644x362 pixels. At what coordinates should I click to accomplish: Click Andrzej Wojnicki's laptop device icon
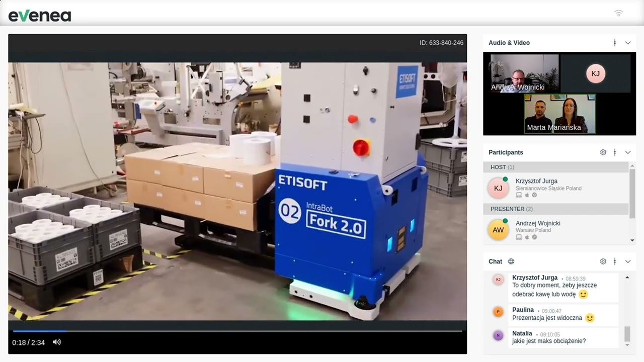tap(519, 237)
